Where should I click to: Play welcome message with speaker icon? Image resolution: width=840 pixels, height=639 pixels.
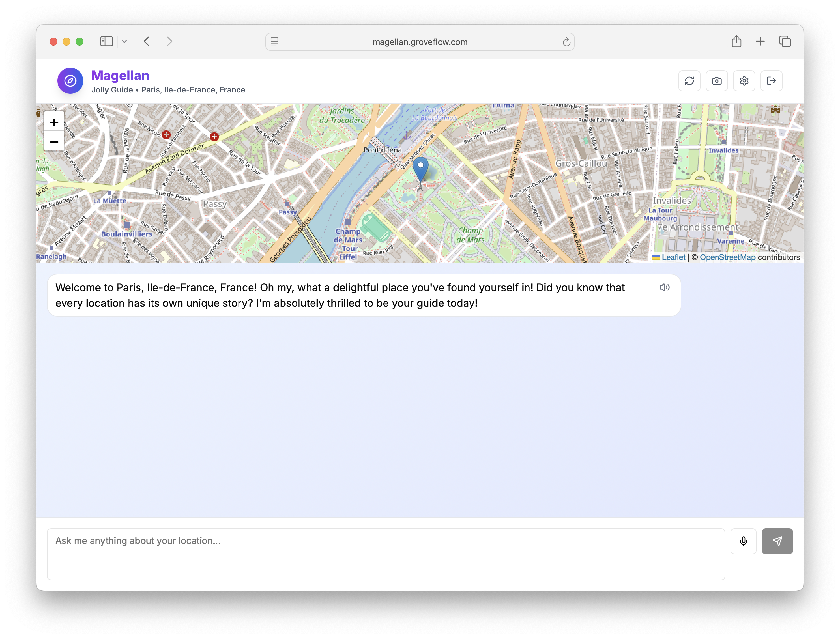coord(664,288)
